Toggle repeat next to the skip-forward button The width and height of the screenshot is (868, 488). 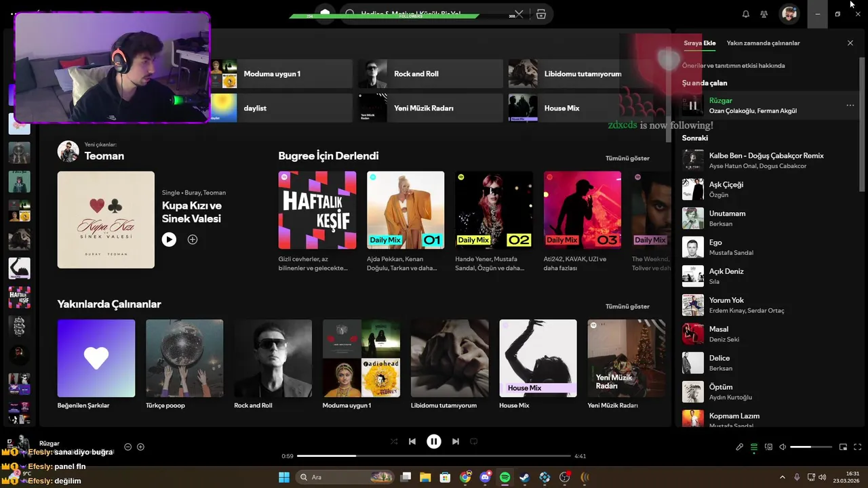(474, 441)
